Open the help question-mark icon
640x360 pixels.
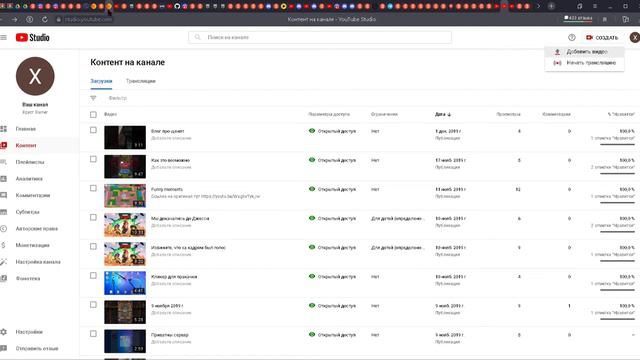571,38
